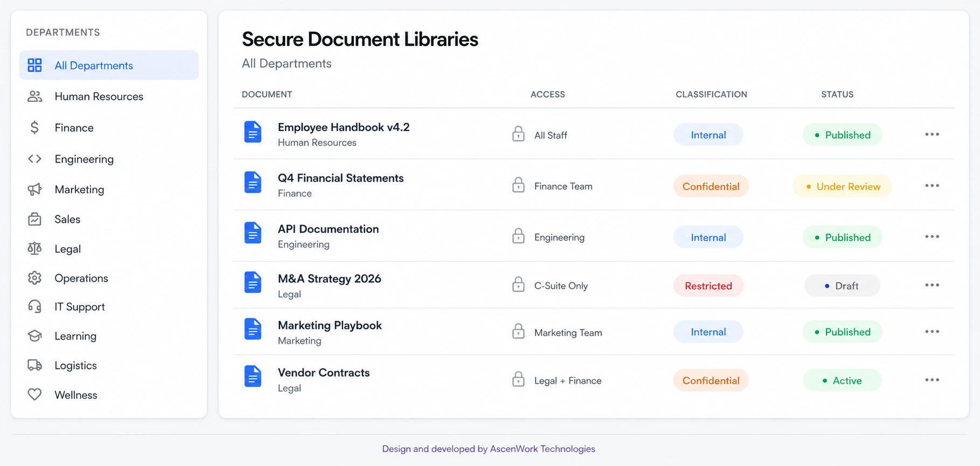The height and width of the screenshot is (466, 980).
Task: Click the Marketing megaphone icon
Action: pos(34,189)
